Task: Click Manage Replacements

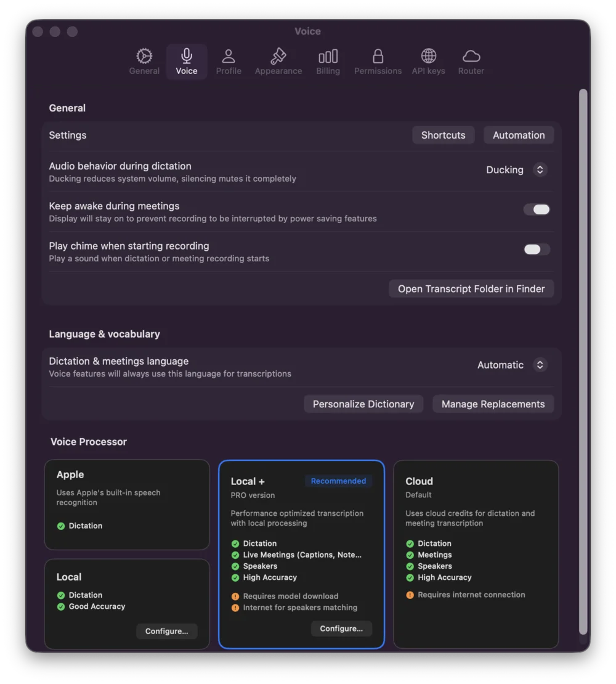Action: [493, 404]
